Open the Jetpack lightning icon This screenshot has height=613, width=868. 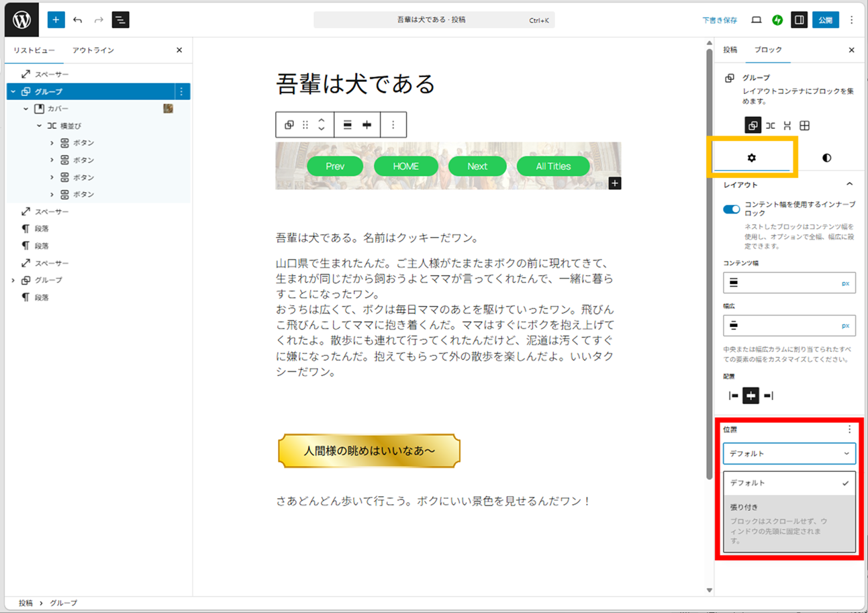click(777, 20)
